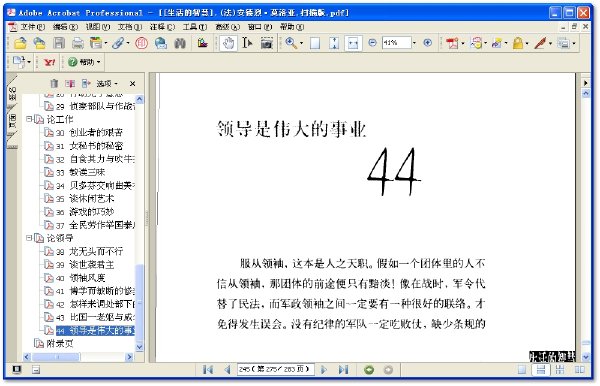This screenshot has width=600, height=386.
Task: Click the Save diskette icon
Action: tap(59, 43)
